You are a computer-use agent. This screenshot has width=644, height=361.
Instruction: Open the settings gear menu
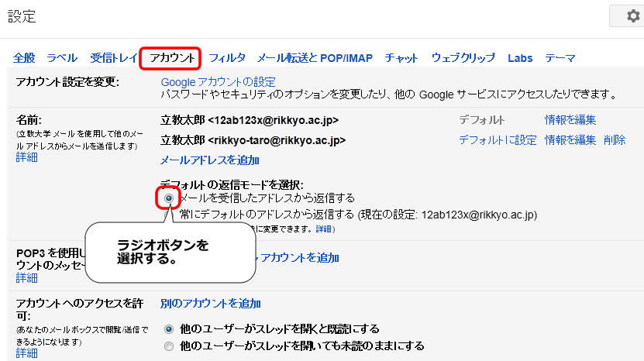point(633,16)
